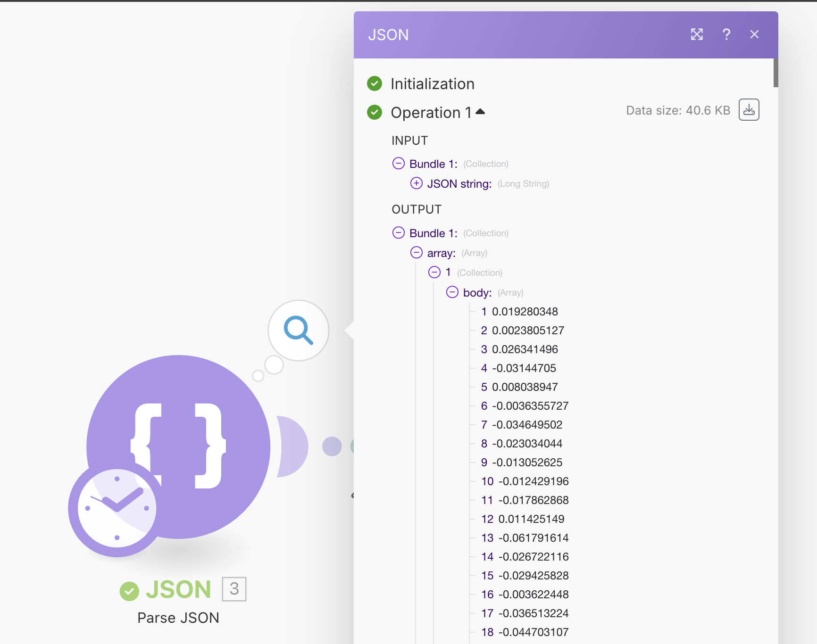Collapse output Bundle 1
The height and width of the screenshot is (644, 817).
tap(398, 232)
